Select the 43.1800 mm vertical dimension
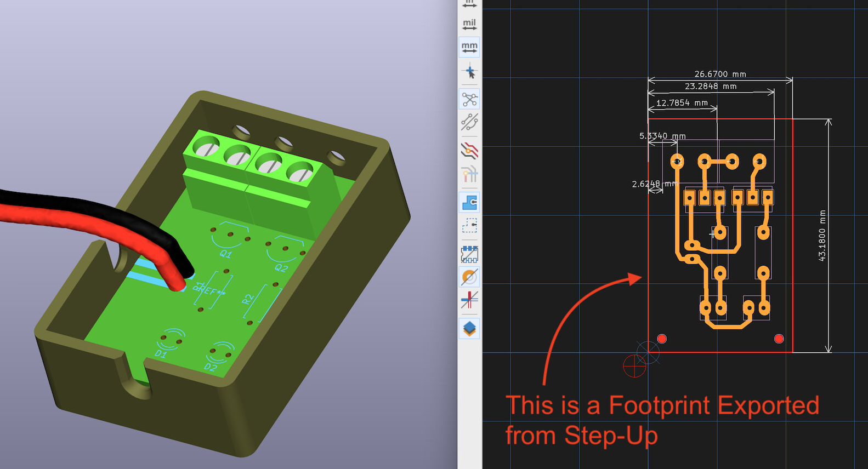868x469 pixels. coord(822,236)
